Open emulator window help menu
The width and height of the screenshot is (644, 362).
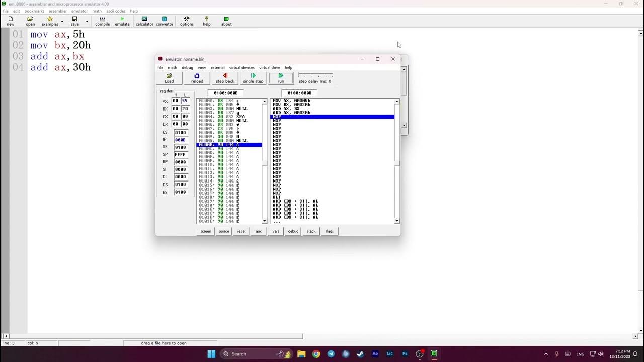coord(288,67)
